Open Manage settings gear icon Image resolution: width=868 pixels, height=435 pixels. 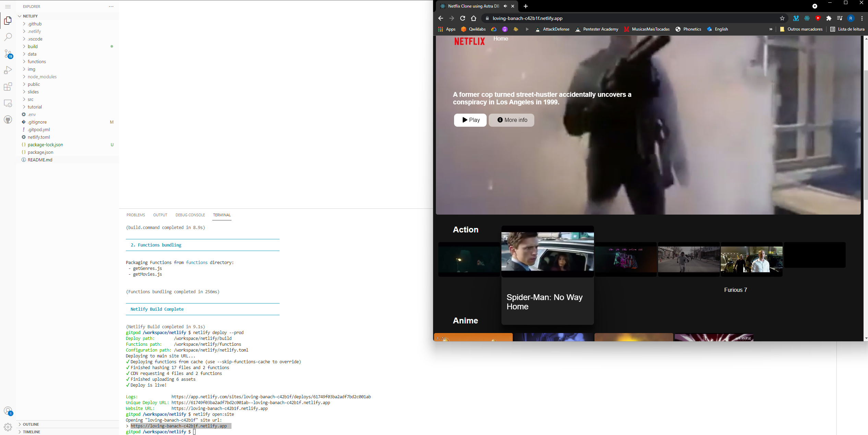tap(8, 427)
